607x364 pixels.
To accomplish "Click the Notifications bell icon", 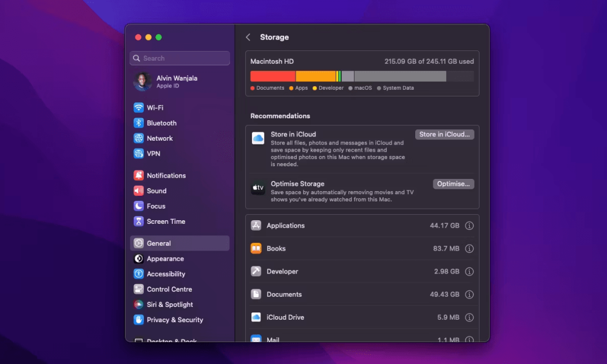I will tap(138, 175).
